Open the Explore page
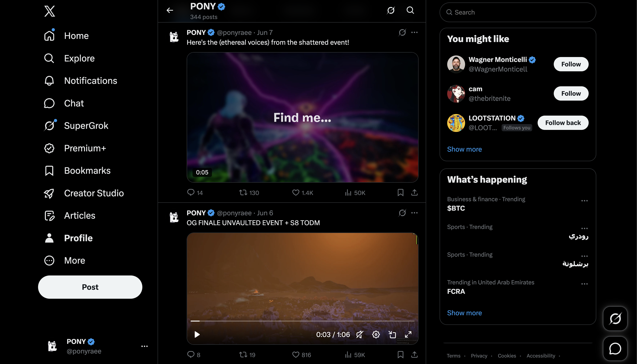The width and height of the screenshot is (637, 364). click(69, 58)
